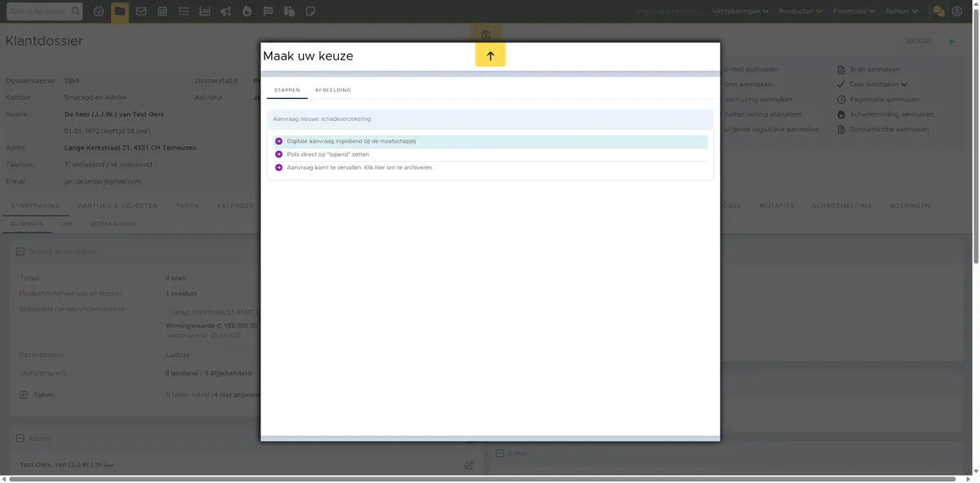
Task: Click the edit icon for Test Oers client
Action: coord(469,465)
